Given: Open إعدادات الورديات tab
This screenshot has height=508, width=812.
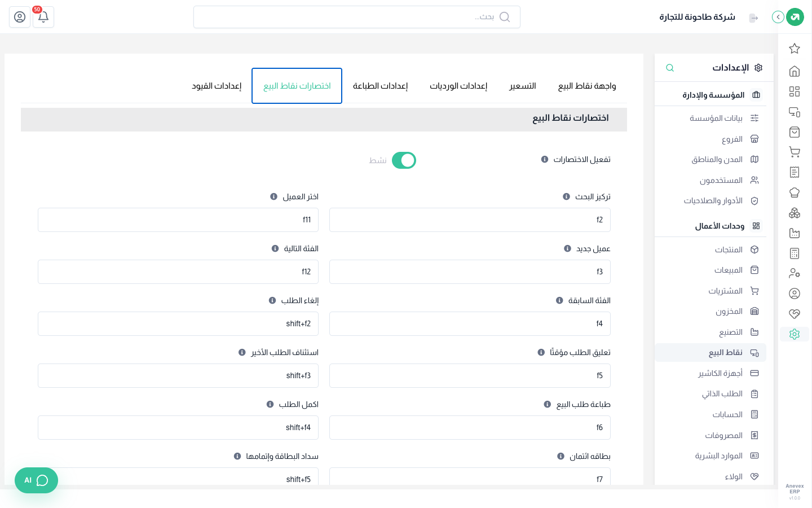Looking at the screenshot, I should [458, 86].
